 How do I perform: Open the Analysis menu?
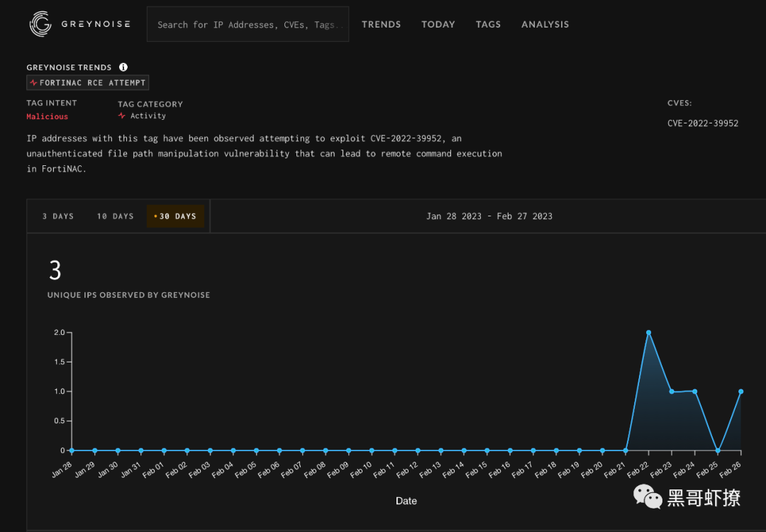(x=545, y=24)
